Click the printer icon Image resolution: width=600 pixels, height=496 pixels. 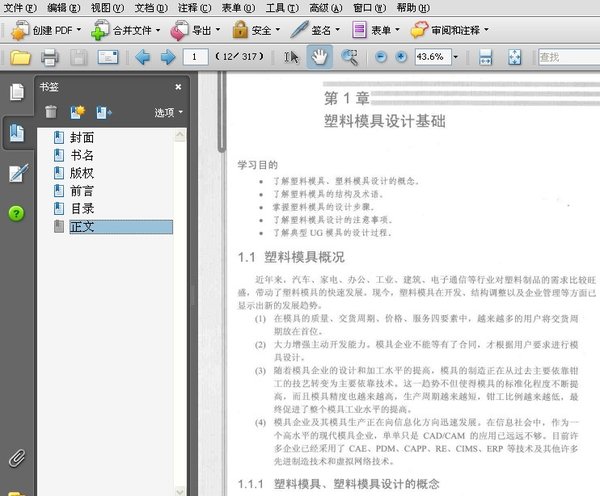pyautogui.click(x=50, y=57)
